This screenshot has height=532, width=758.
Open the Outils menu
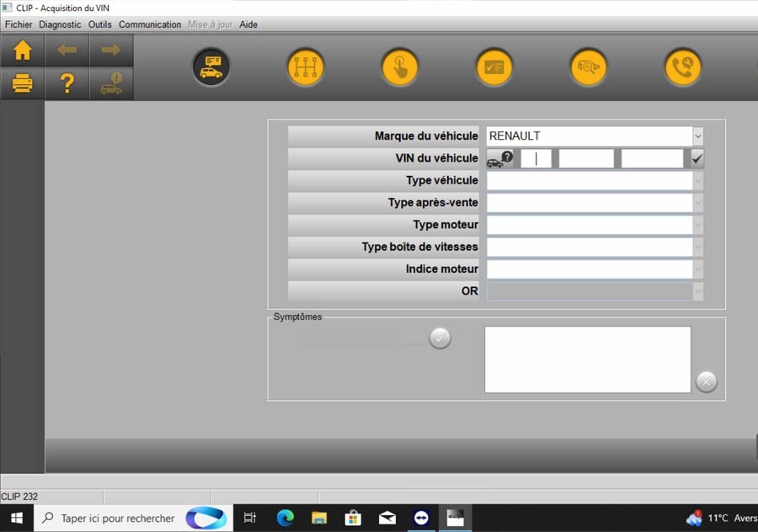pos(99,24)
